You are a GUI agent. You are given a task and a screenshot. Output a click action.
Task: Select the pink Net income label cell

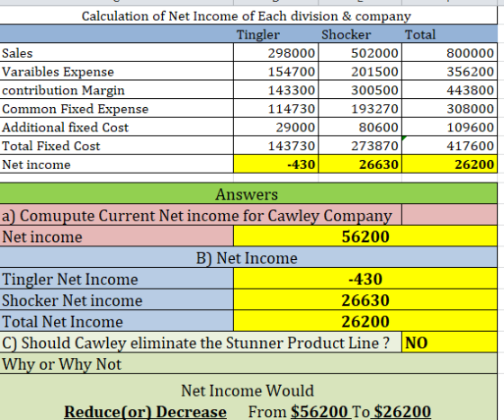coord(116,237)
